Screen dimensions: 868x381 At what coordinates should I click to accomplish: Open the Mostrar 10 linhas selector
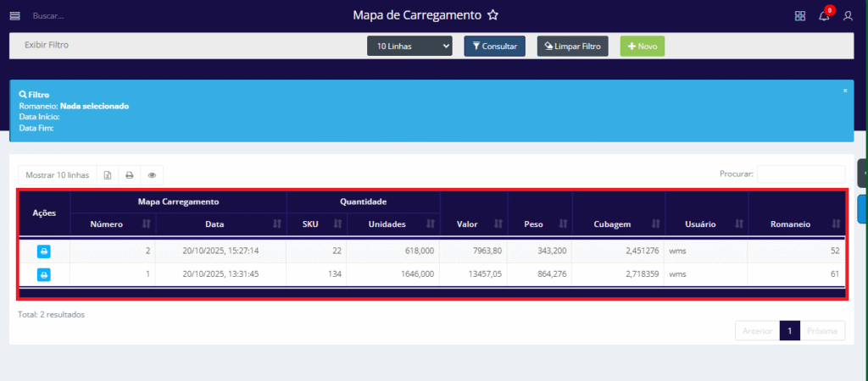(x=57, y=175)
